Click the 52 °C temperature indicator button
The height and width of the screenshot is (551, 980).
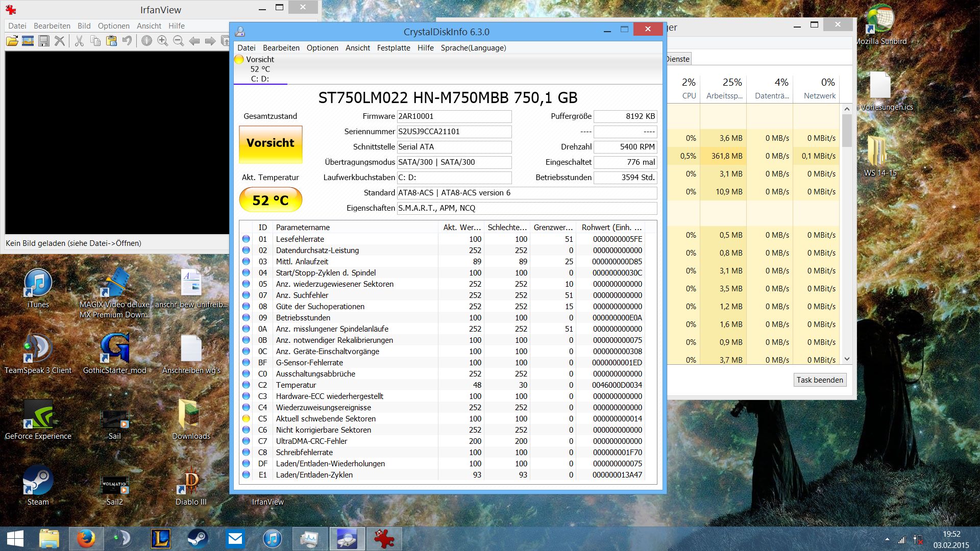[x=271, y=200]
